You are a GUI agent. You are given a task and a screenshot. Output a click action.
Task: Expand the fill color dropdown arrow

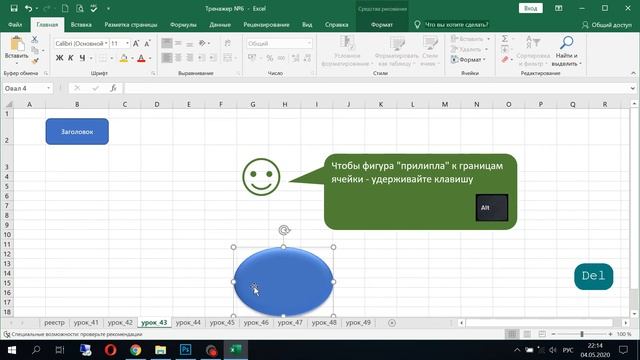click(x=132, y=58)
